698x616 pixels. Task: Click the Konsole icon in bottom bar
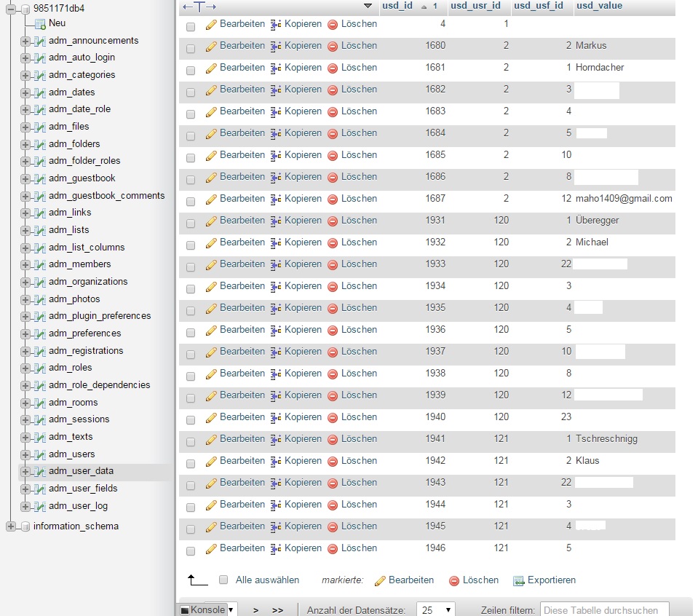point(185,610)
